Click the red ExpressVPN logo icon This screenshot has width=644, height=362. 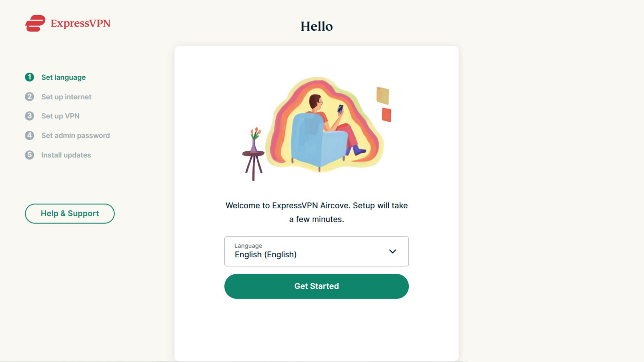point(35,23)
